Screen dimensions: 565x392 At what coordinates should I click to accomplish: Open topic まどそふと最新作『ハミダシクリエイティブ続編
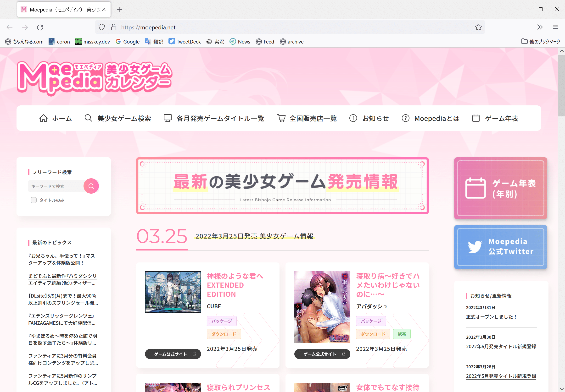[x=63, y=279]
